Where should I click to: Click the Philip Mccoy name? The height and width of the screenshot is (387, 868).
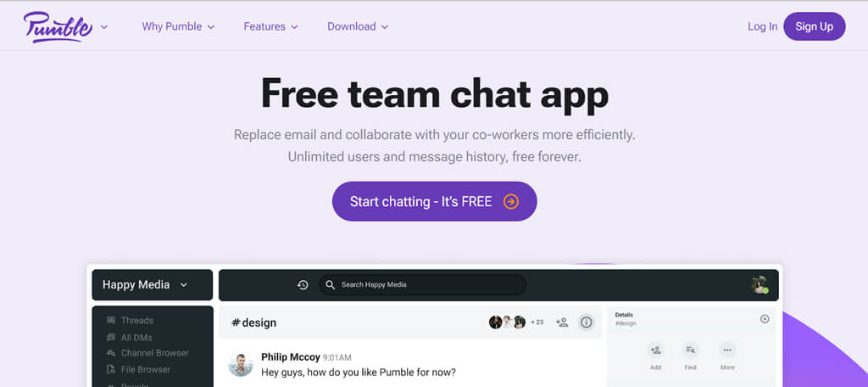click(291, 357)
